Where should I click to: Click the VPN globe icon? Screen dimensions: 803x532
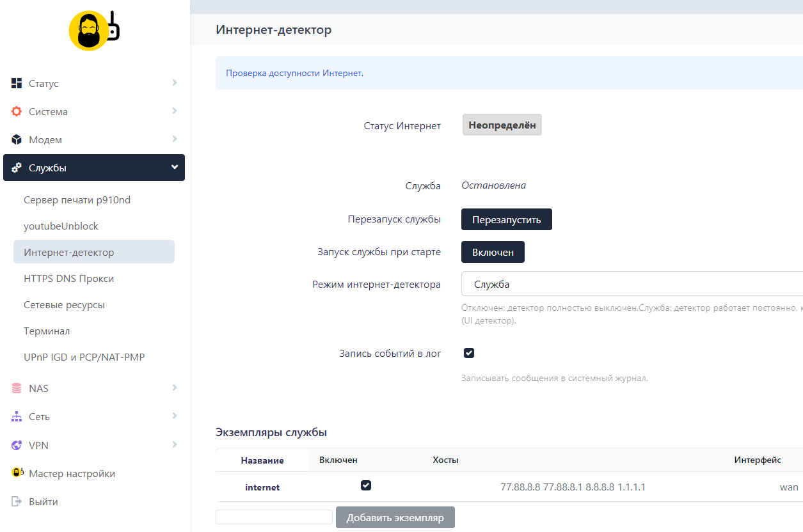[x=17, y=445]
